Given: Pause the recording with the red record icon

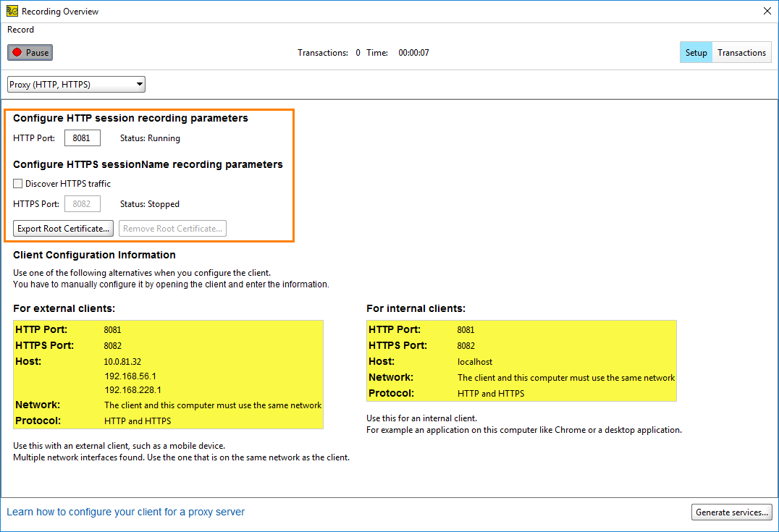Looking at the screenshot, I should click(x=29, y=51).
